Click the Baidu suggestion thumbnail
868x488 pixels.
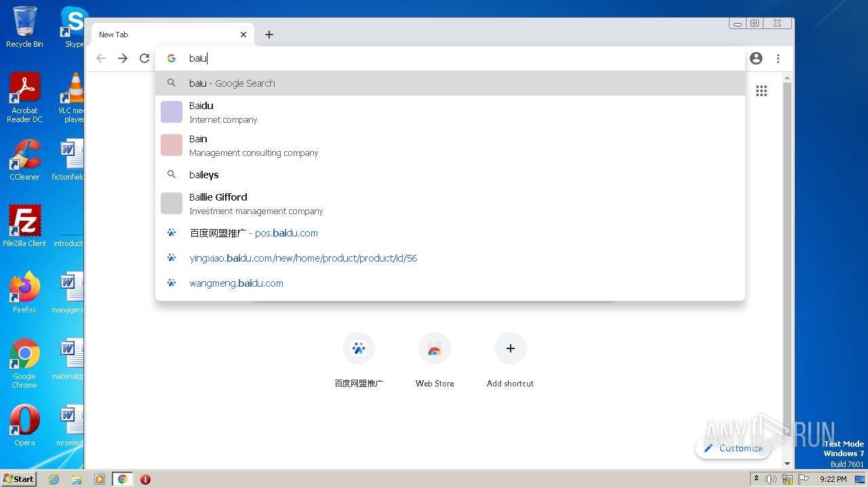point(172,112)
